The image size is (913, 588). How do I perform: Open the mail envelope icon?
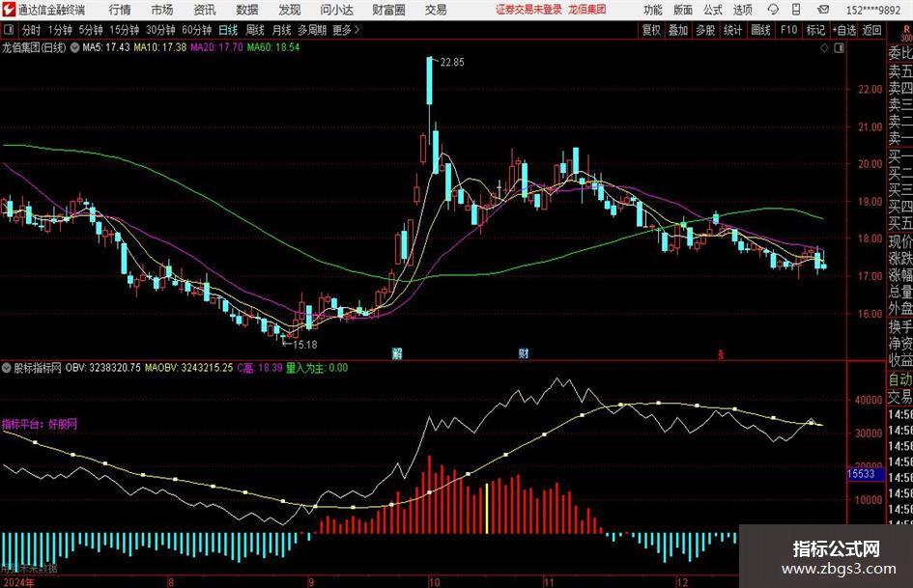coord(823,10)
